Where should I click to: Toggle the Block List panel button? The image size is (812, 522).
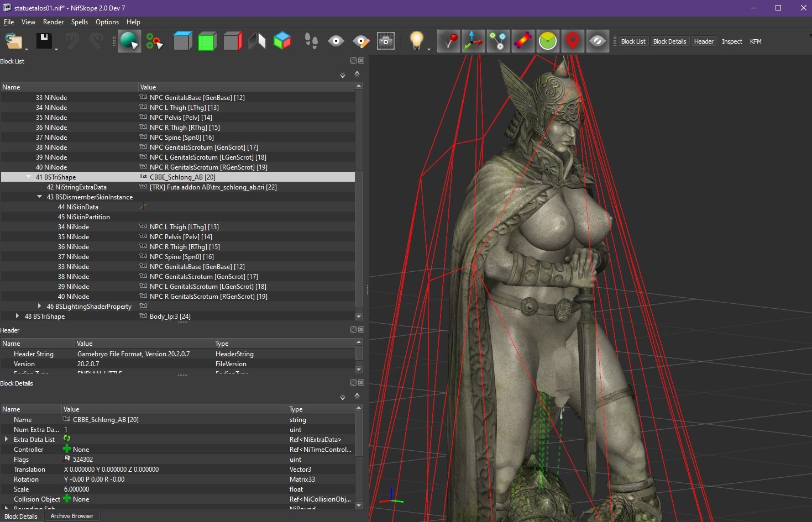click(x=633, y=41)
